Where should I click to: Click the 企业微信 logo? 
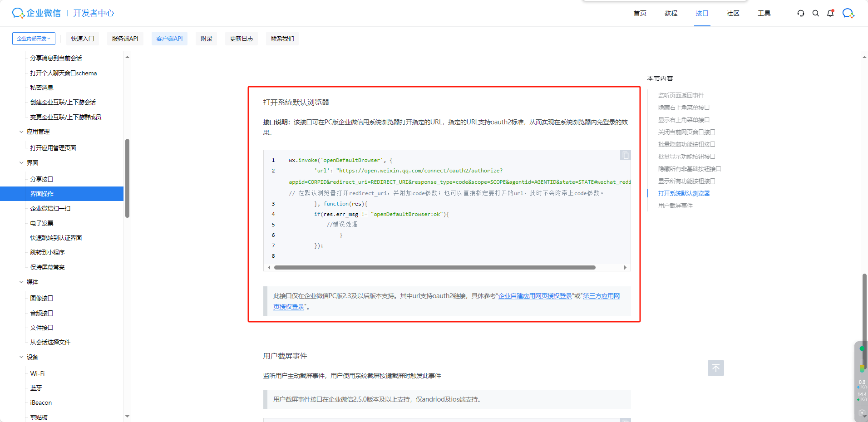35,13
